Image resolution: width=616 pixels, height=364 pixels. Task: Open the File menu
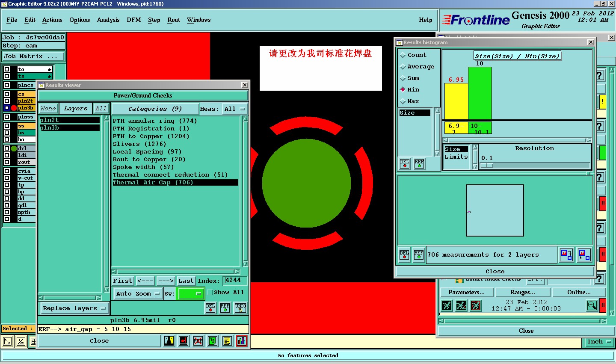point(12,20)
